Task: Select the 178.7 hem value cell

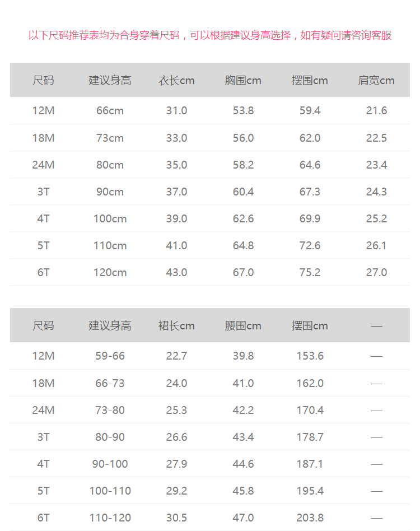Action: coord(310,437)
